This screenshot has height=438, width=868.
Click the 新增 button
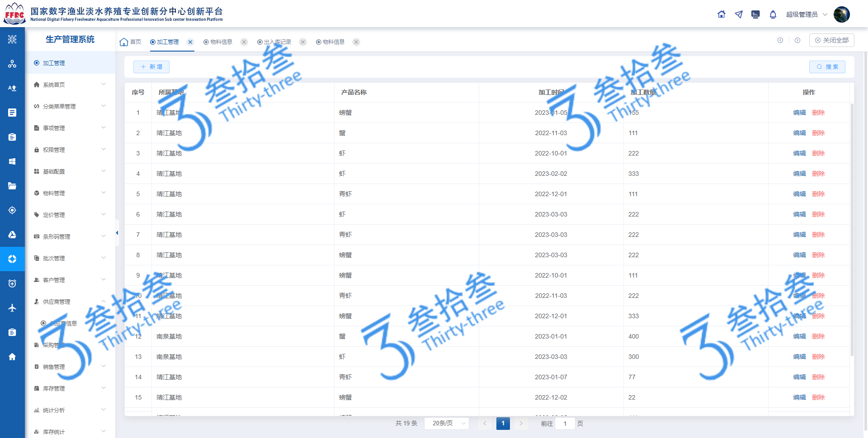click(x=151, y=66)
